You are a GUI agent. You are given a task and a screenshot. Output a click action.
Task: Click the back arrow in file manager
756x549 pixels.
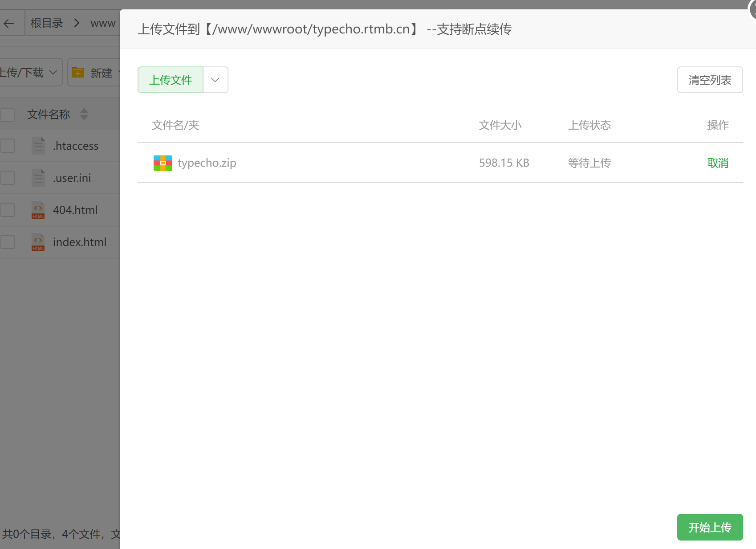pos(9,23)
